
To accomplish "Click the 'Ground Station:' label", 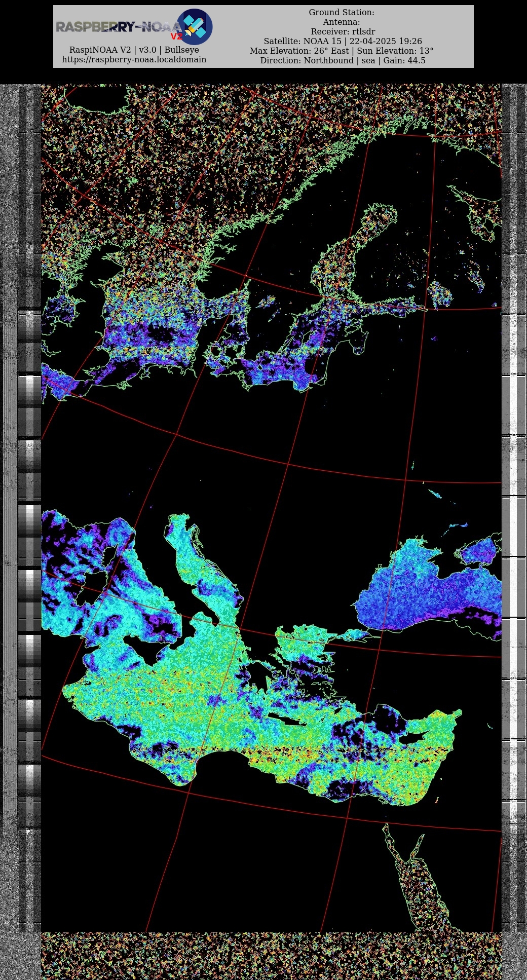I will tap(342, 12).
